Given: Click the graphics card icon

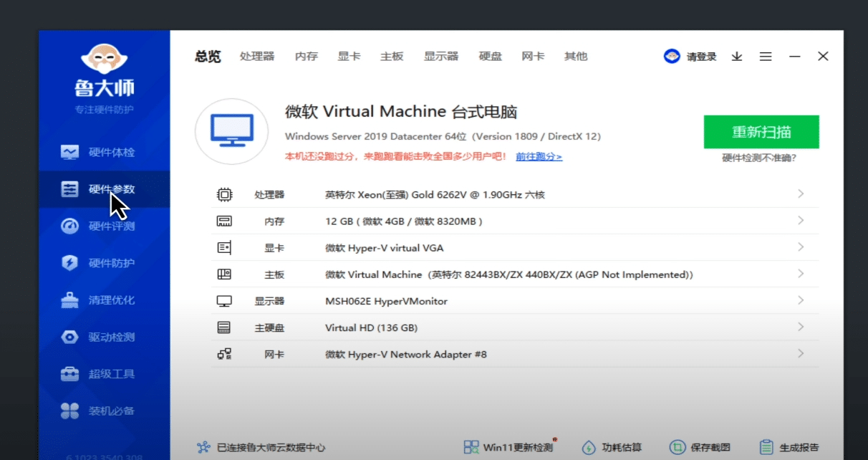Looking at the screenshot, I should (x=224, y=248).
